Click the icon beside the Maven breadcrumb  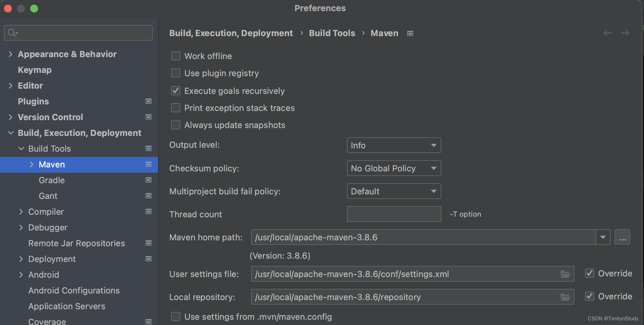[410, 33]
